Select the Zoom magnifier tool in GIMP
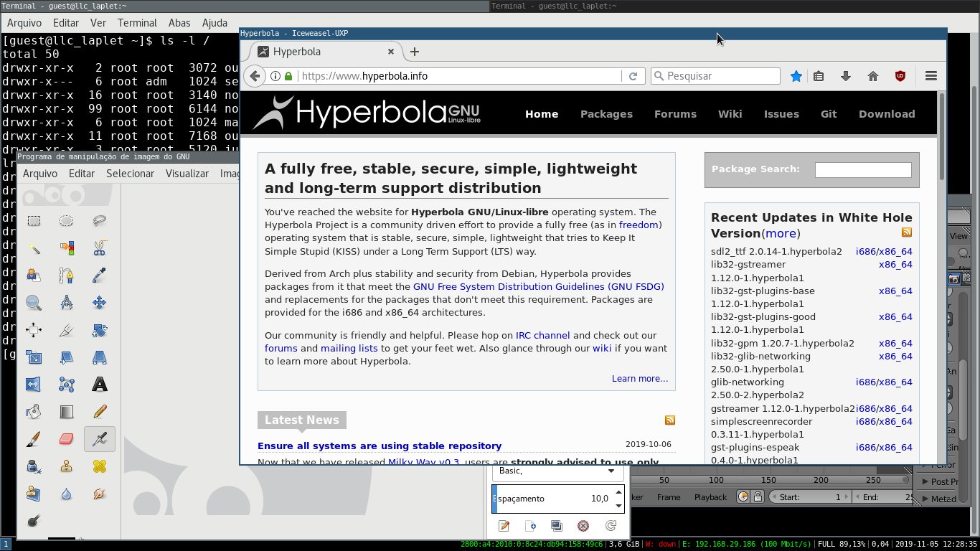 point(34,303)
